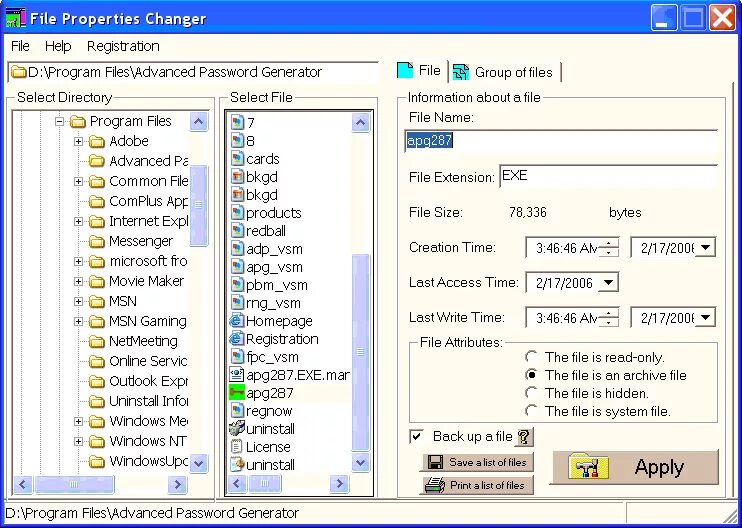Click the Registration Internet Explorer icon
This screenshot has height=528, width=742.
click(237, 339)
